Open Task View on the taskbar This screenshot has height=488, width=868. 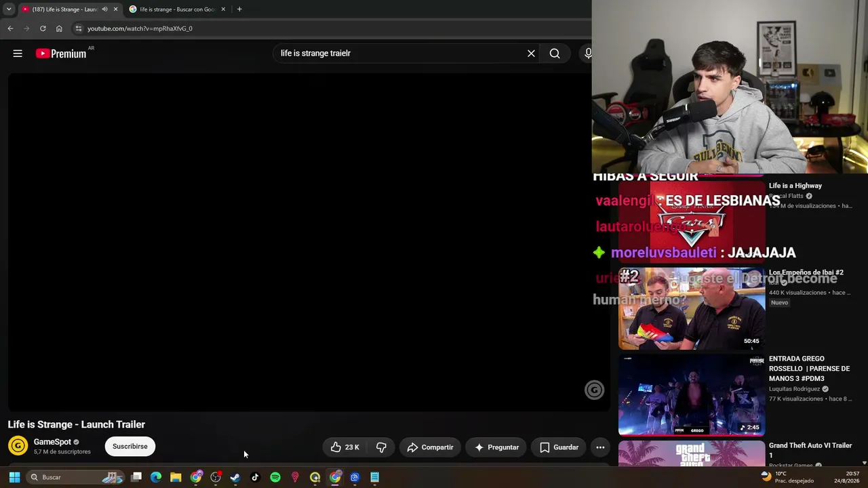pyautogui.click(x=136, y=477)
